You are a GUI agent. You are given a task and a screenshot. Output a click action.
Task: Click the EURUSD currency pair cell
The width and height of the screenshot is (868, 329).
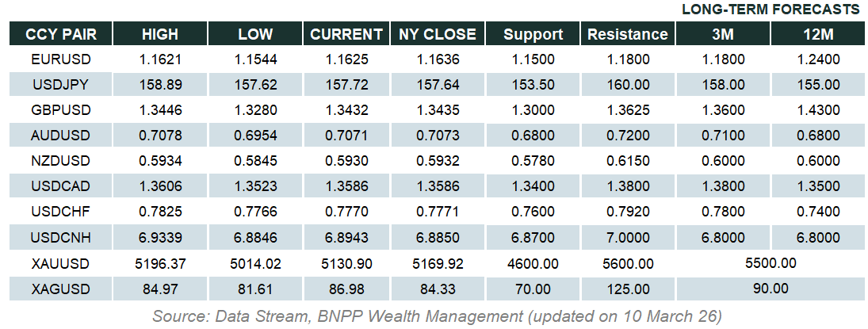point(61,59)
